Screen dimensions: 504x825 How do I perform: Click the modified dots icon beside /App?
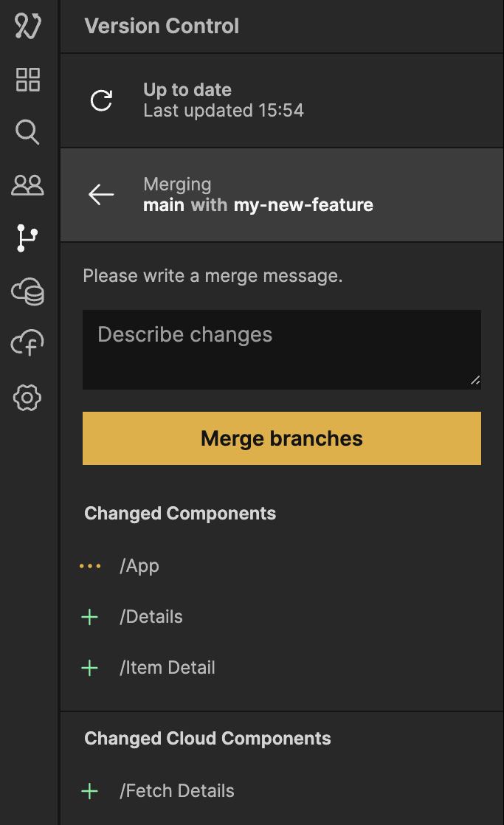90,566
